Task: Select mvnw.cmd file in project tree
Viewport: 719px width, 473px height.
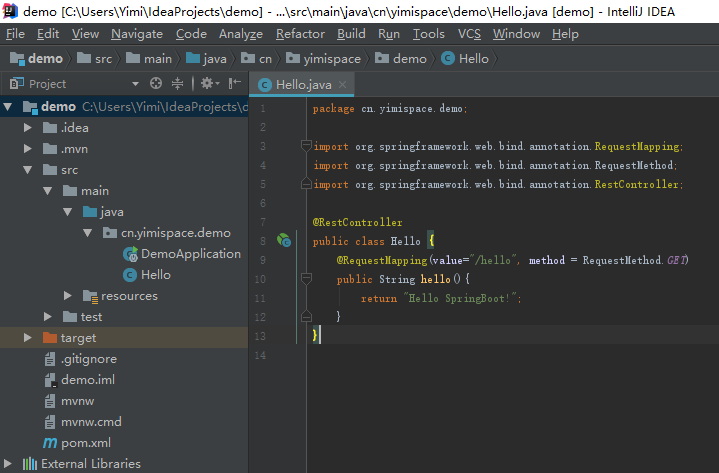Action: coord(91,422)
